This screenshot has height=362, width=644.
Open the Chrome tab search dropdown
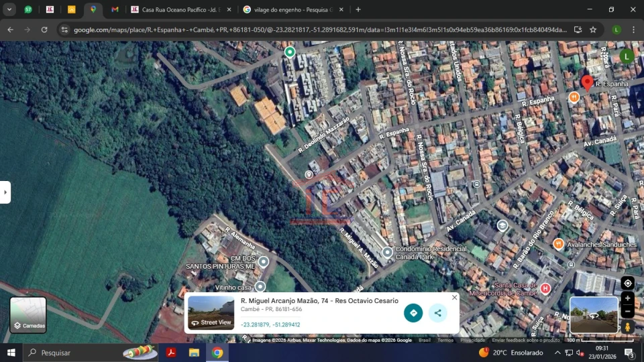click(9, 9)
